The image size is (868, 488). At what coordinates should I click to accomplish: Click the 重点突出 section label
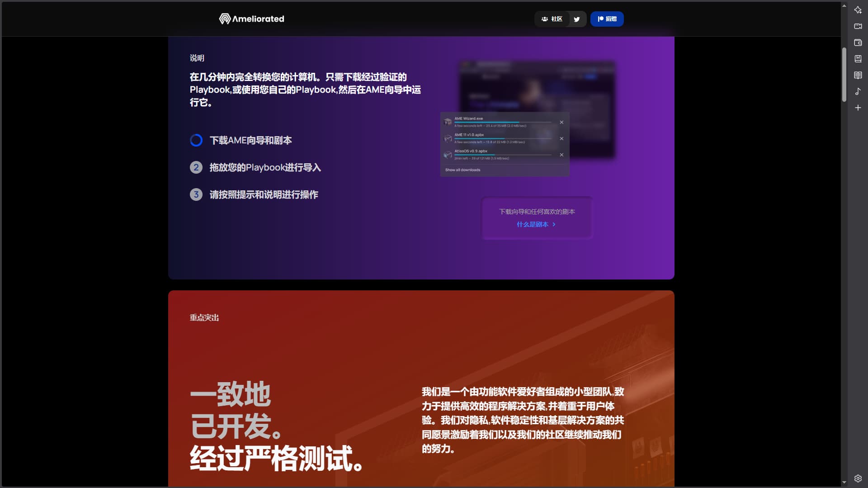pyautogui.click(x=204, y=318)
